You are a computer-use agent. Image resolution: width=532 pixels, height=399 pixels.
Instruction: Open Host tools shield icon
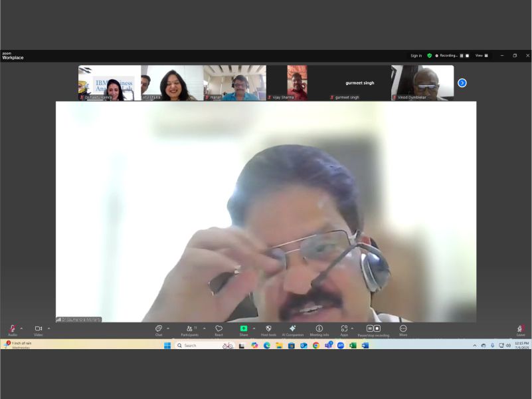pyautogui.click(x=268, y=329)
